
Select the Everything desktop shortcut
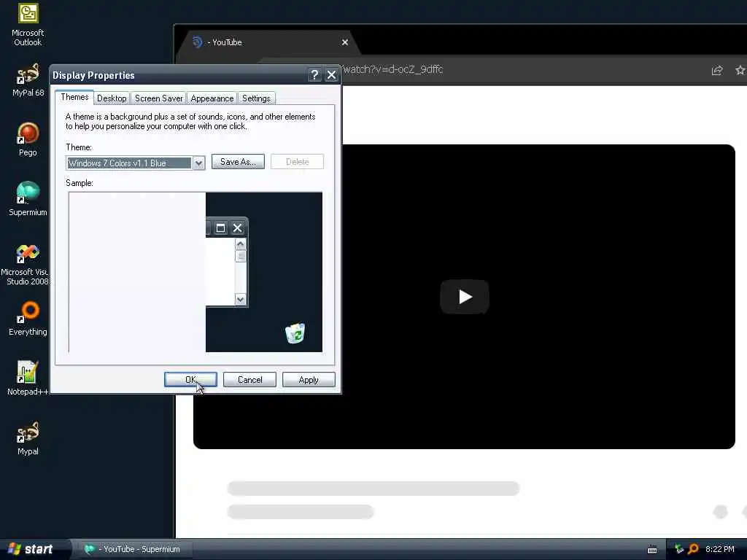coord(28,319)
